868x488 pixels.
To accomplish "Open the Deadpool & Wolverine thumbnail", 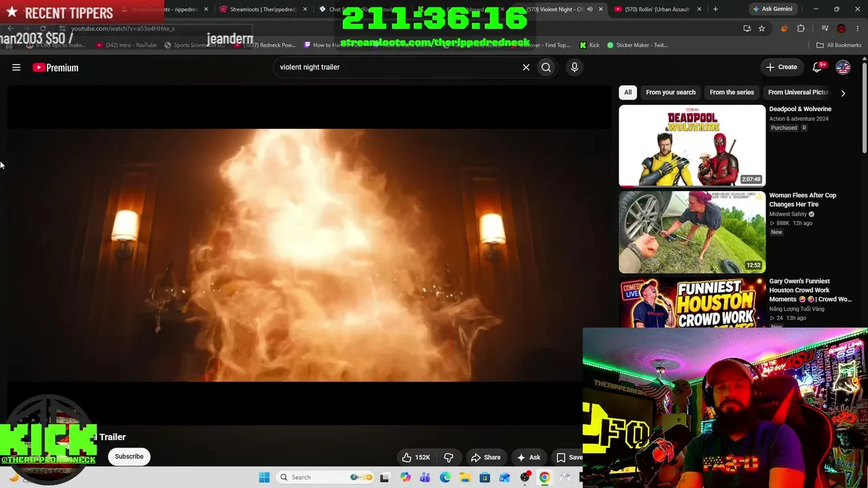I will (x=692, y=145).
